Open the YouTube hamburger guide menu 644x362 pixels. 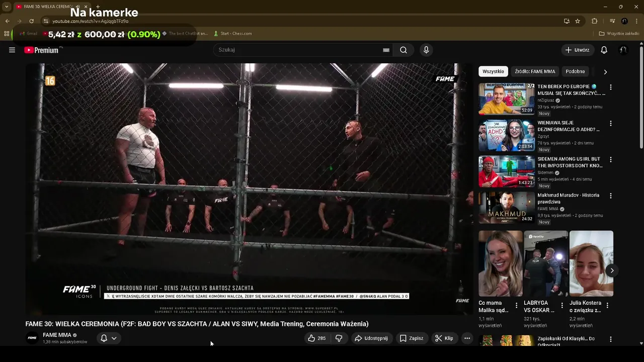12,50
